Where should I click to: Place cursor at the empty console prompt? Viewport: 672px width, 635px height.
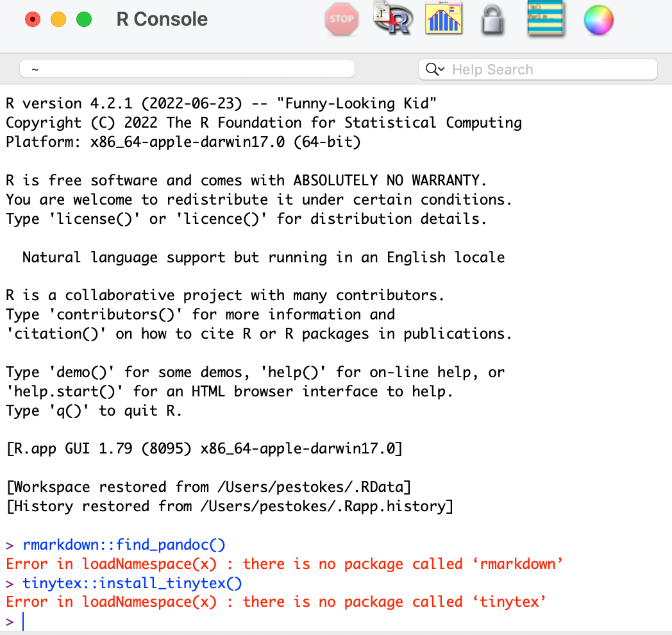point(24,622)
